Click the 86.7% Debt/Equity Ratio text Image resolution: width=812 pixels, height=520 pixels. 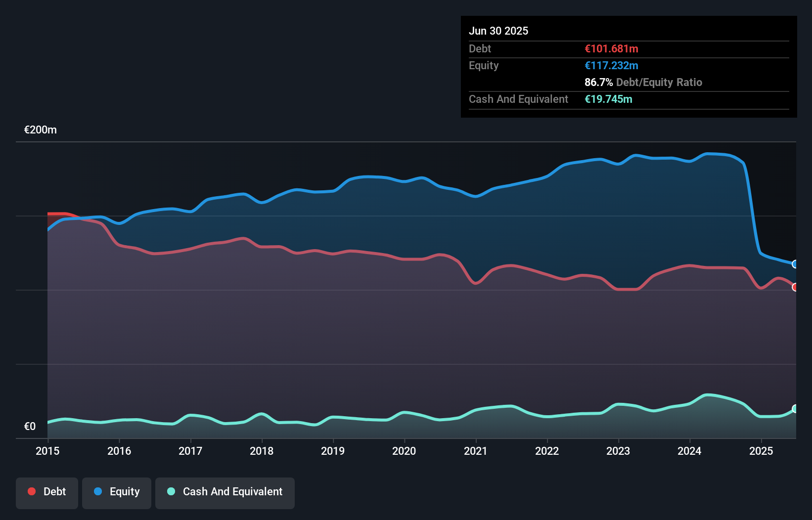[643, 83]
